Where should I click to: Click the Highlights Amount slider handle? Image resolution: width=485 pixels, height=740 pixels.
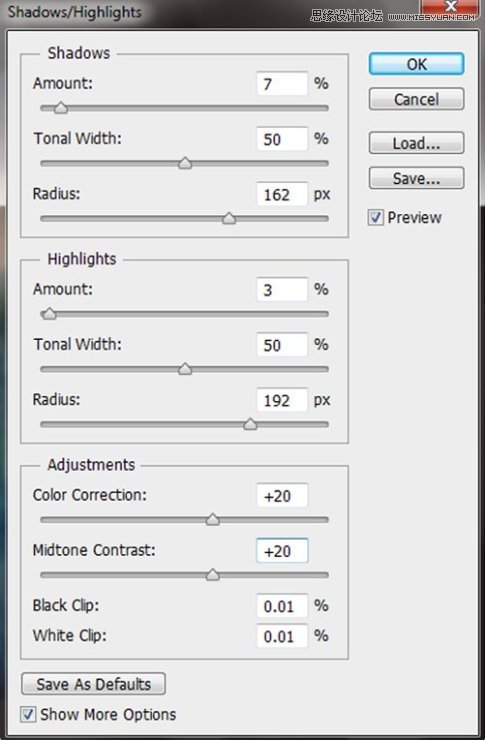coord(49,314)
